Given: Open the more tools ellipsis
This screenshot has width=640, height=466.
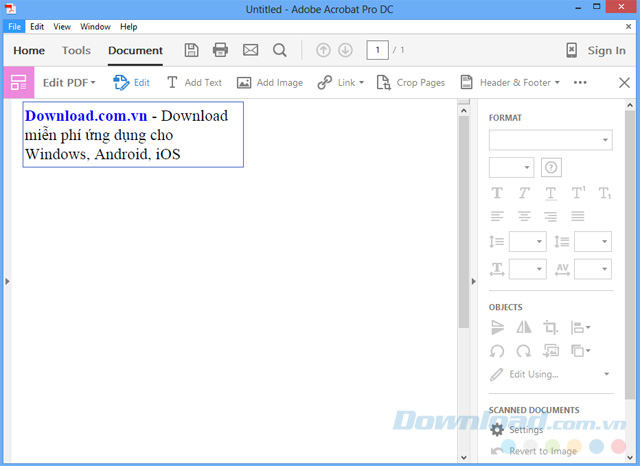Looking at the screenshot, I should [580, 82].
